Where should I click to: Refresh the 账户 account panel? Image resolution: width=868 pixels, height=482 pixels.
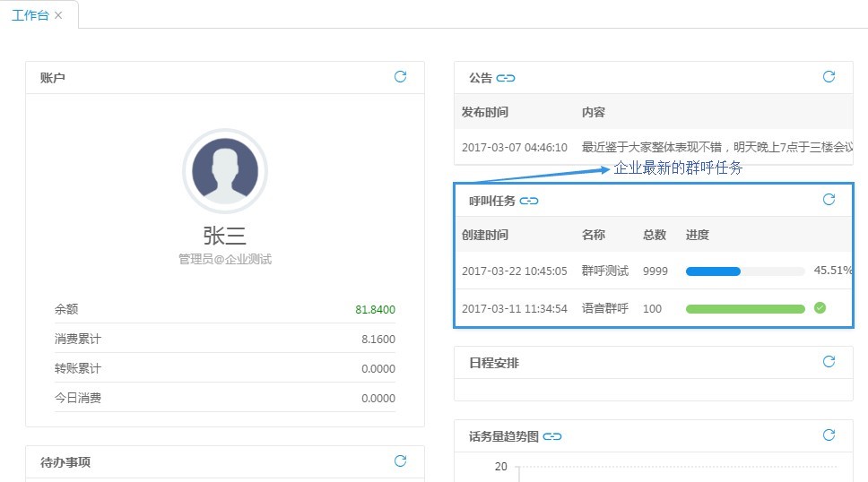(400, 77)
